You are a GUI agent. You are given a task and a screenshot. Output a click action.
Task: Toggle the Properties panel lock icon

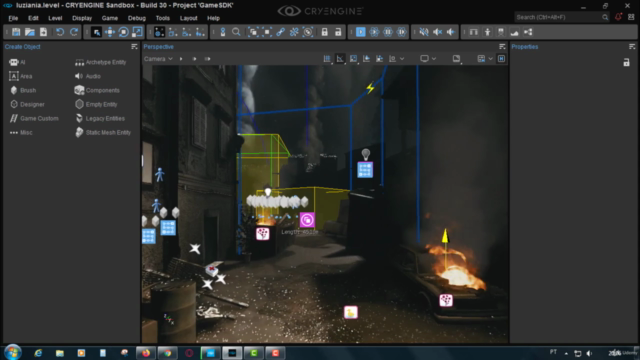pyautogui.click(x=627, y=62)
